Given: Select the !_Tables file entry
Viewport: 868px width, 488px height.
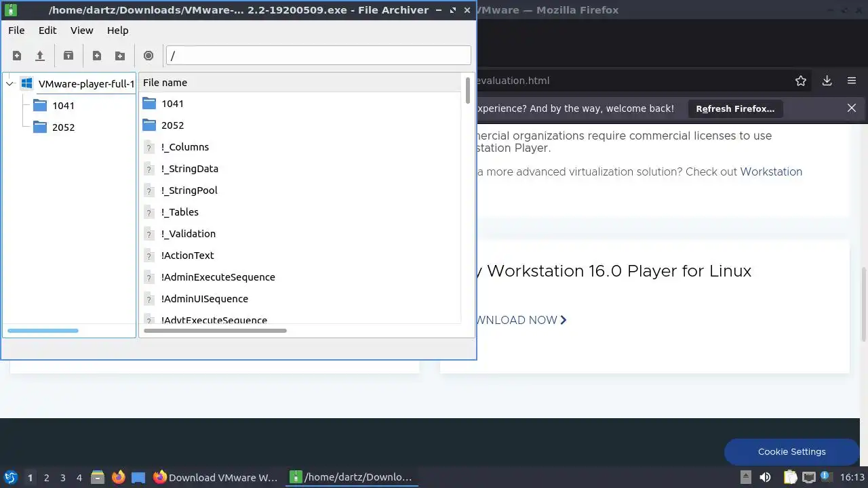Looking at the screenshot, I should (x=180, y=212).
